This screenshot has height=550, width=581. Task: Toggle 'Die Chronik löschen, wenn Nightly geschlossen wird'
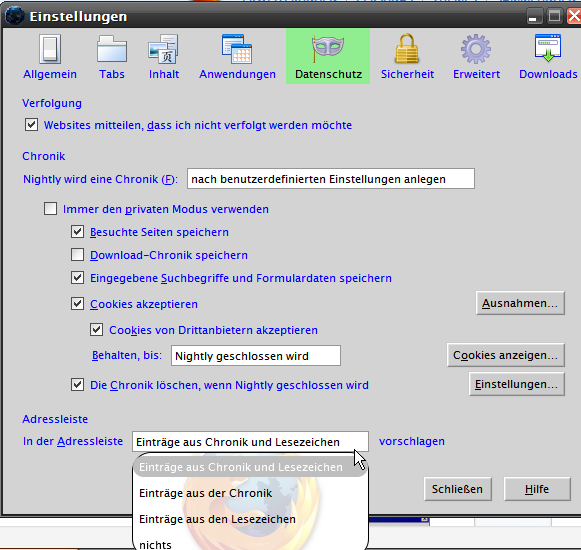point(77,384)
